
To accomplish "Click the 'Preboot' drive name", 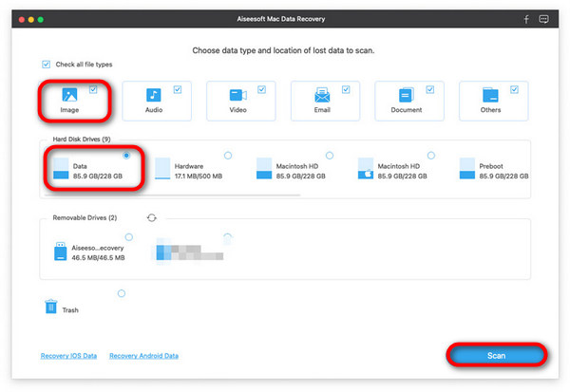I will click(491, 166).
